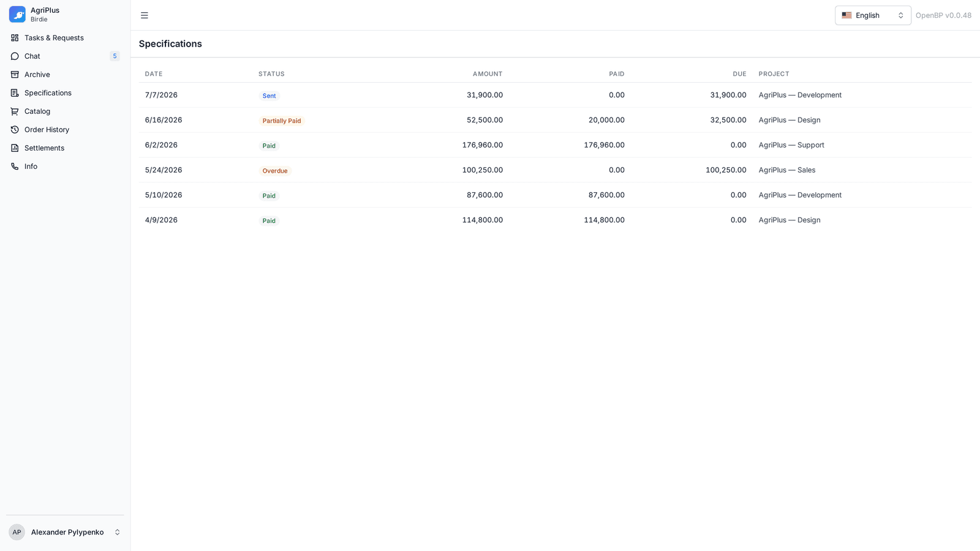Select the 4/9/2026 specification date
This screenshot has height=551, width=980.
[161, 220]
